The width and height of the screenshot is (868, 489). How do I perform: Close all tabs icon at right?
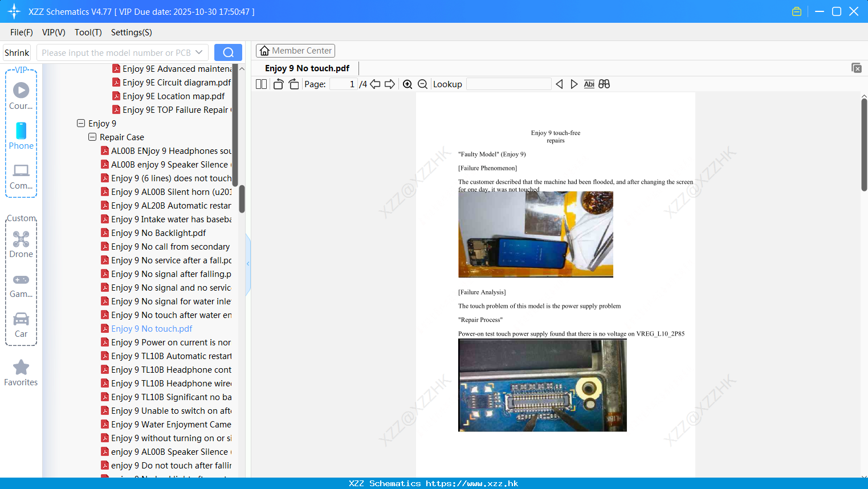click(x=857, y=68)
